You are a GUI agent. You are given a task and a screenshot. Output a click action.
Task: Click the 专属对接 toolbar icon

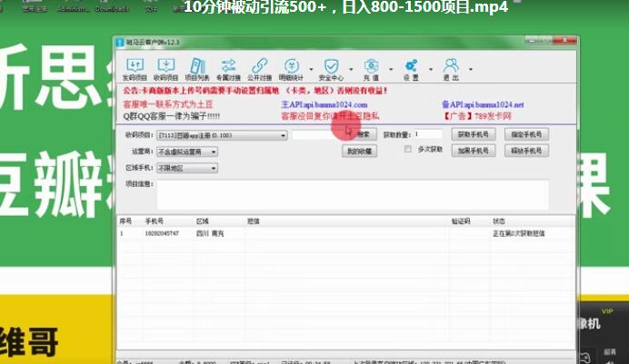pos(228,68)
